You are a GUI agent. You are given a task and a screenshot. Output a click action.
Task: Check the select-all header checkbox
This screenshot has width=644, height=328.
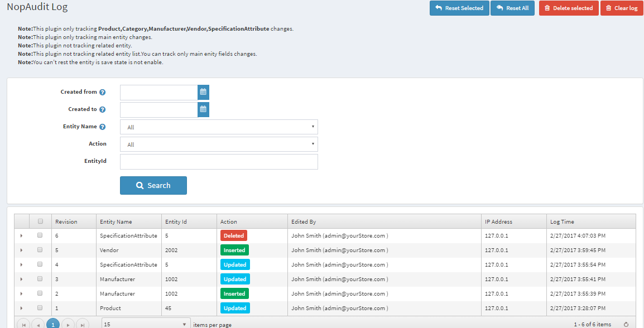click(x=40, y=221)
